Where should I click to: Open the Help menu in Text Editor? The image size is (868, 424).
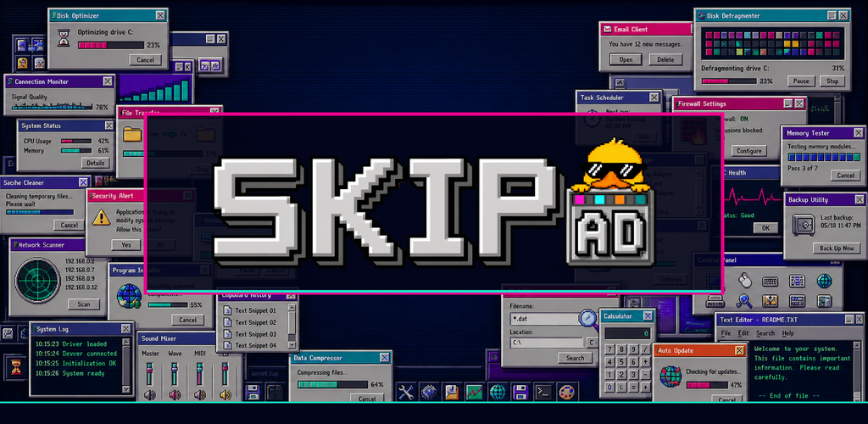[x=787, y=333]
